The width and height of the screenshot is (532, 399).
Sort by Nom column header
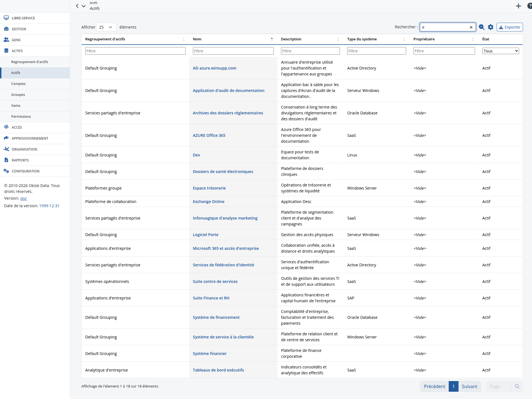(233, 39)
